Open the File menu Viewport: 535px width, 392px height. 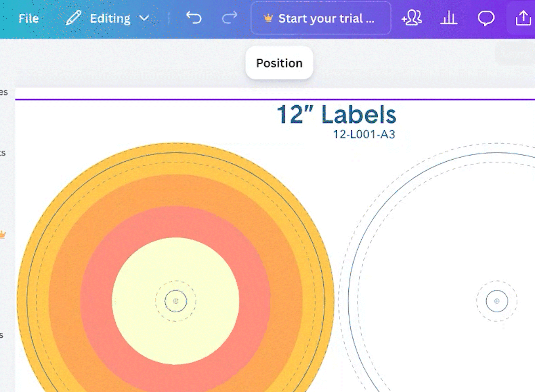click(29, 18)
